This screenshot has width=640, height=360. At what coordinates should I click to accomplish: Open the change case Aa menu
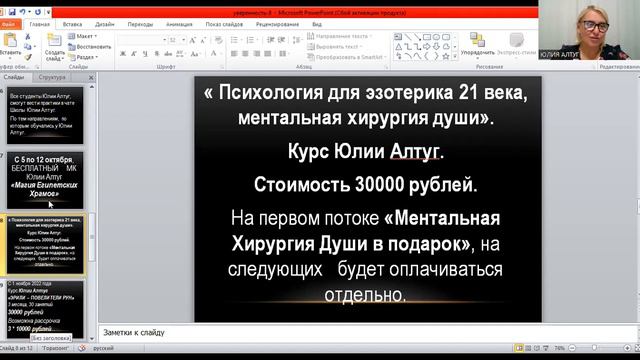pos(195,54)
